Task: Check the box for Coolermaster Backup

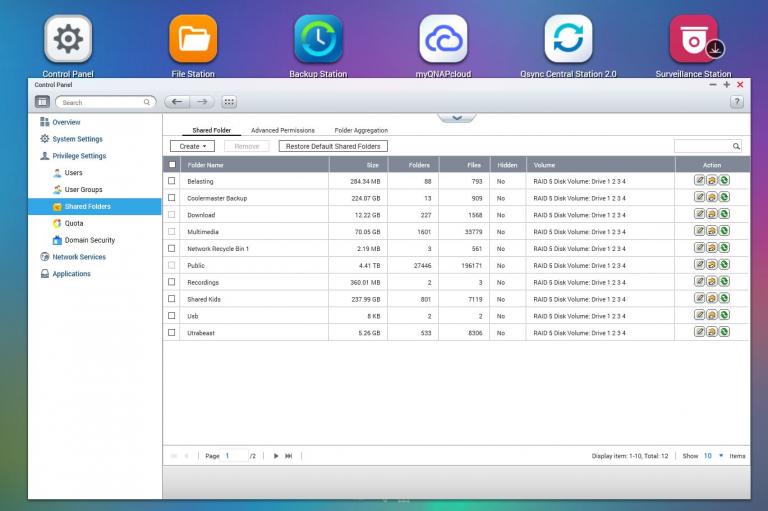Action: pyautogui.click(x=172, y=198)
